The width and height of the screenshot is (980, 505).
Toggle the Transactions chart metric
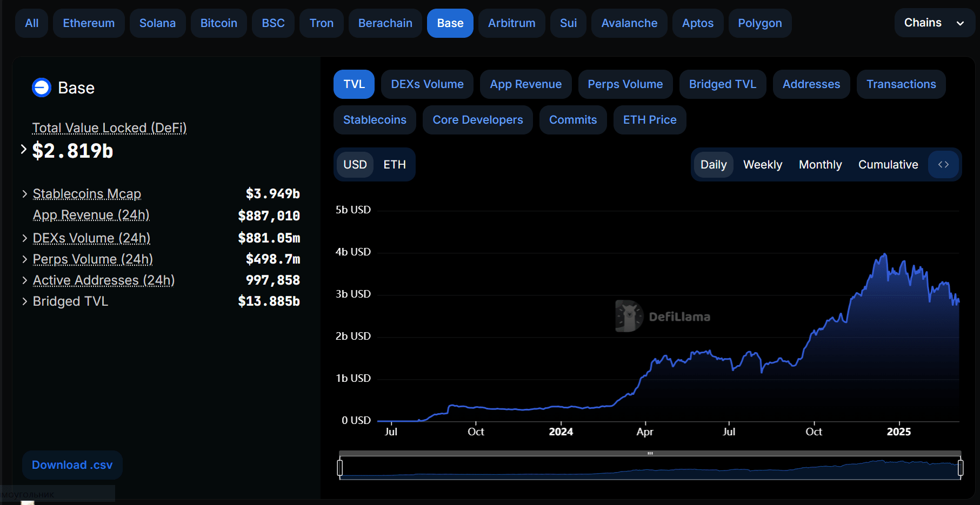(901, 84)
